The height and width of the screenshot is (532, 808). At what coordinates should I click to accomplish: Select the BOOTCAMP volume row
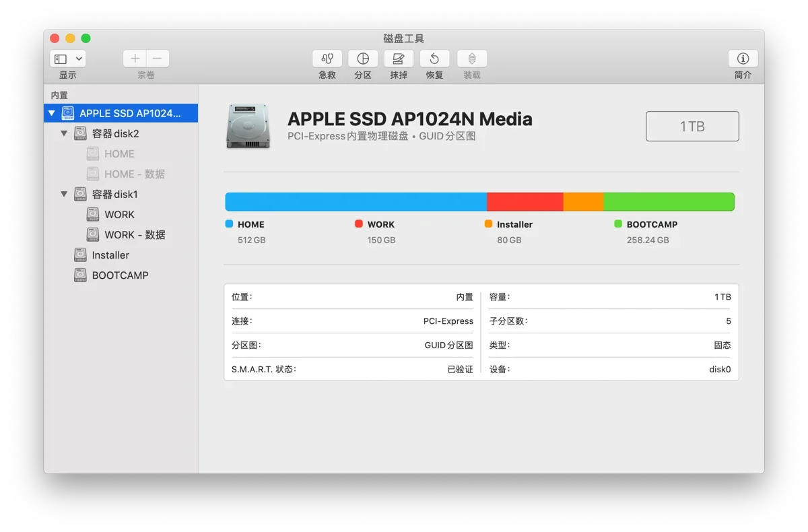[121, 275]
